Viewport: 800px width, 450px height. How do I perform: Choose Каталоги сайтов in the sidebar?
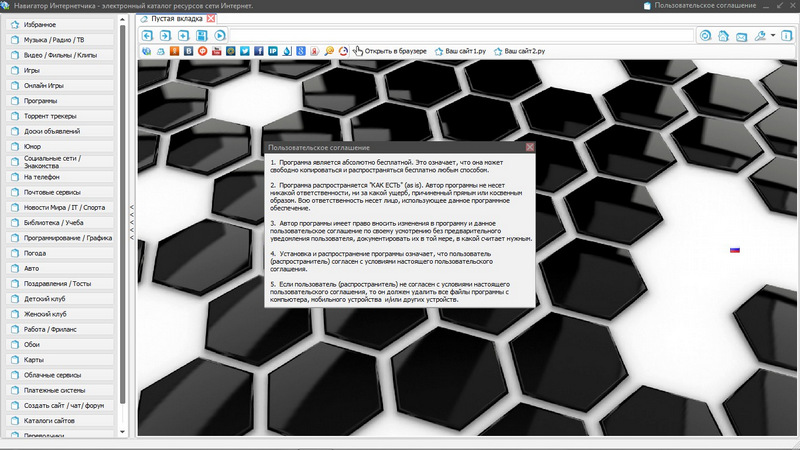click(60, 421)
